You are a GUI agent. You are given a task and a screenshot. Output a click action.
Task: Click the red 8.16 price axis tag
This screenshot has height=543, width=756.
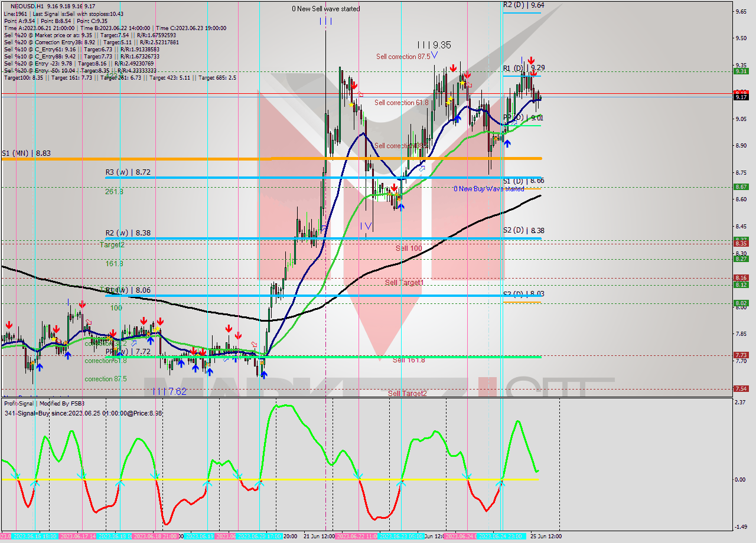click(x=741, y=277)
